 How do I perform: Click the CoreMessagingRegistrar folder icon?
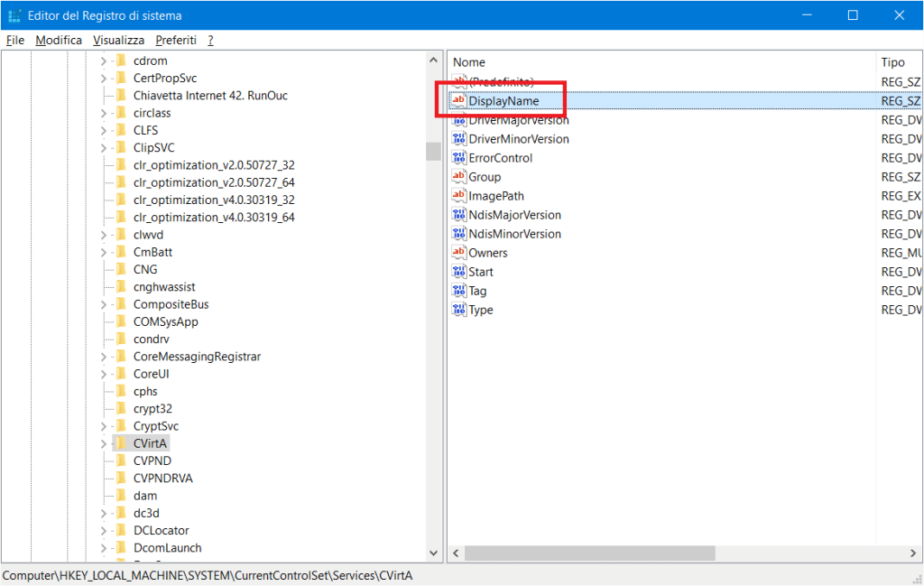(x=122, y=356)
